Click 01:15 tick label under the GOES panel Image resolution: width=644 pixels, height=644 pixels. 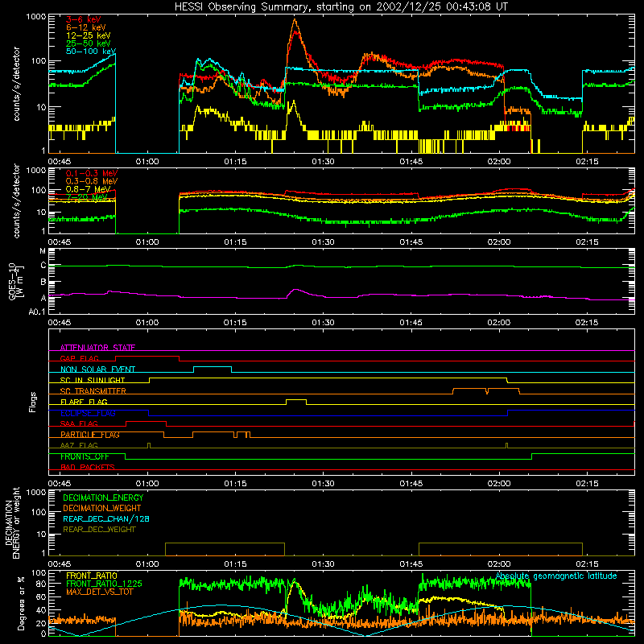(235, 323)
